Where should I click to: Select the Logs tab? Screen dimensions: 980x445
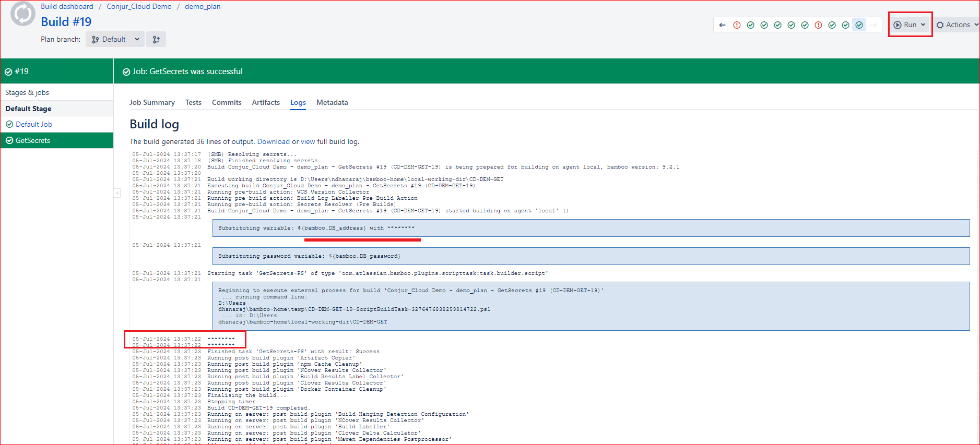click(298, 102)
